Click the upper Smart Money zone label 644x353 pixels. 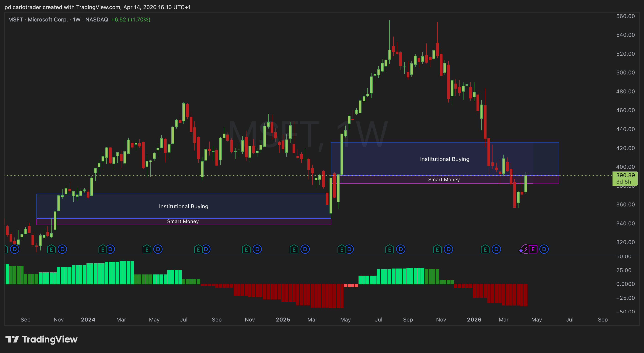coord(444,180)
